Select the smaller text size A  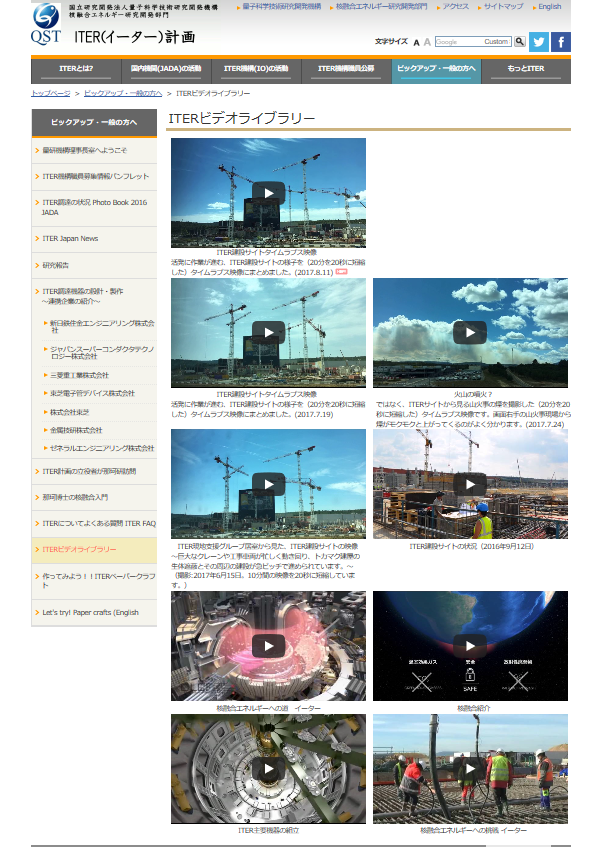pos(417,43)
